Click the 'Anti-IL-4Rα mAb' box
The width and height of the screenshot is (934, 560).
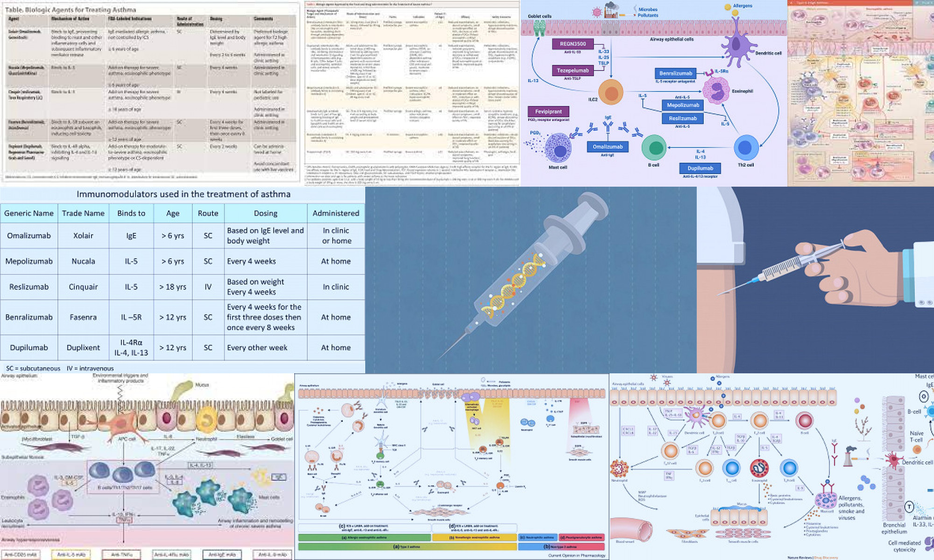tap(171, 554)
